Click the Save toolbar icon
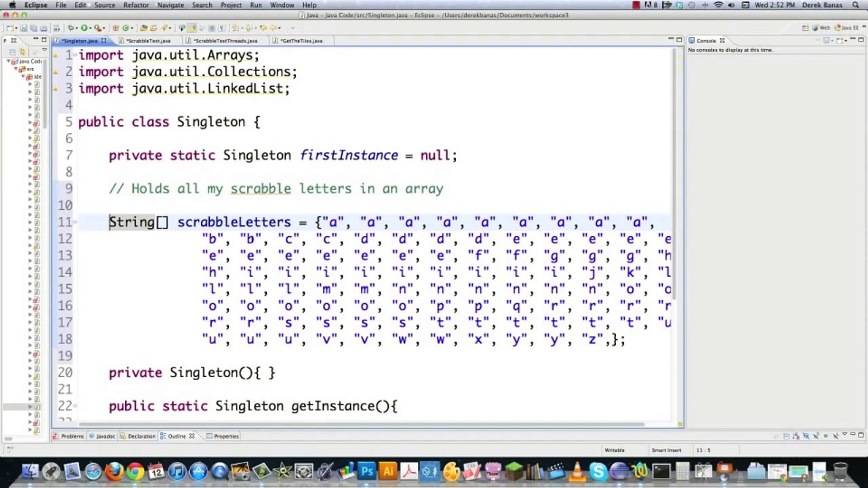The image size is (868, 488). tap(24, 28)
